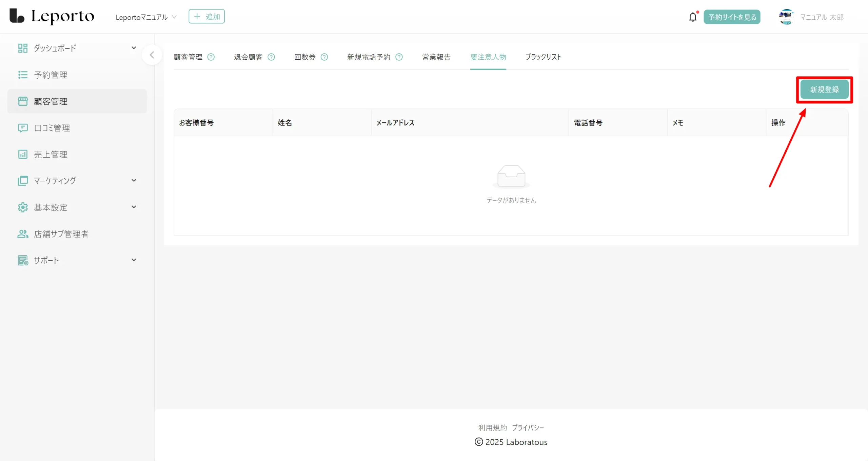Click the 基本設定 gear icon
This screenshot has height=461, width=868.
23,207
